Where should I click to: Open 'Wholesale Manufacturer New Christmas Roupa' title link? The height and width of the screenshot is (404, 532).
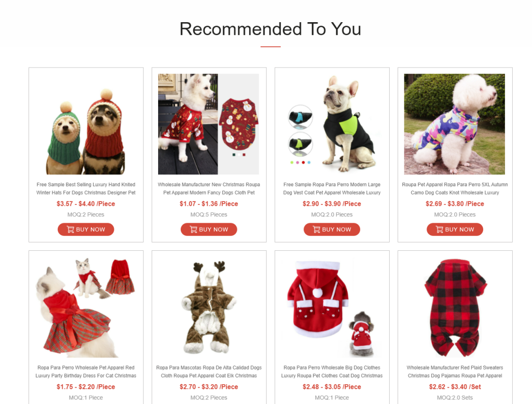pyautogui.click(x=209, y=189)
